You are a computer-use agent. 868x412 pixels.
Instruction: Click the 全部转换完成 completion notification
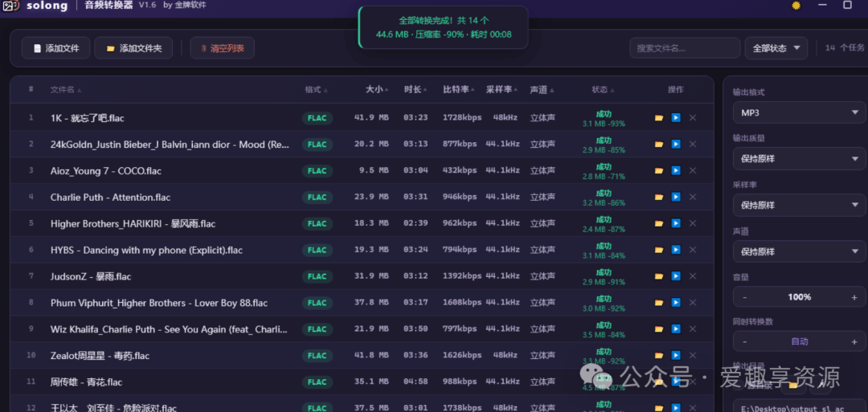444,27
